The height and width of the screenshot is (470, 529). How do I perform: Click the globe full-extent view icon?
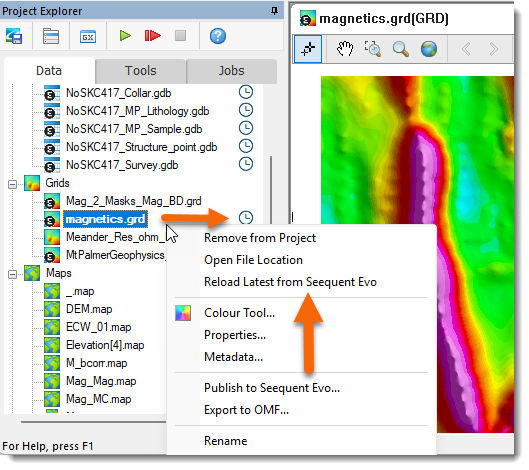click(x=428, y=49)
